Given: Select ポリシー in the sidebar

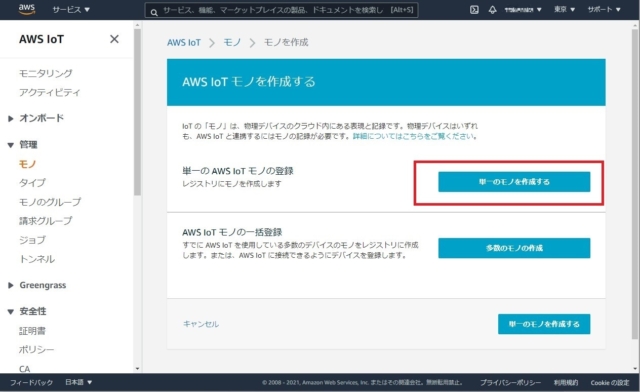Looking at the screenshot, I should (36, 350).
